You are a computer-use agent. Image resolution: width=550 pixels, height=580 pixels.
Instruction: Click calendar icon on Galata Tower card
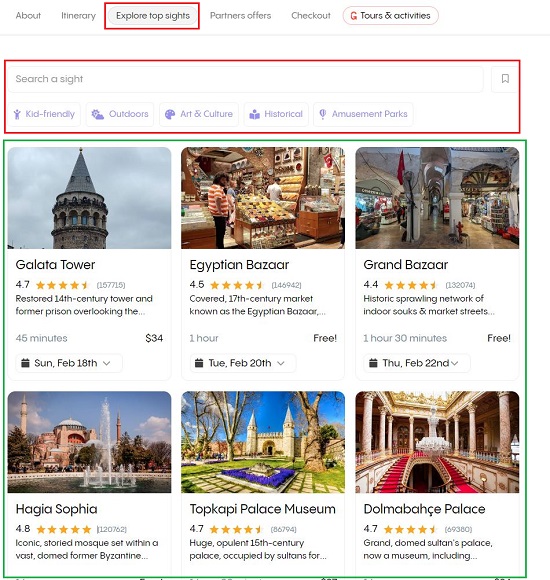(x=25, y=363)
